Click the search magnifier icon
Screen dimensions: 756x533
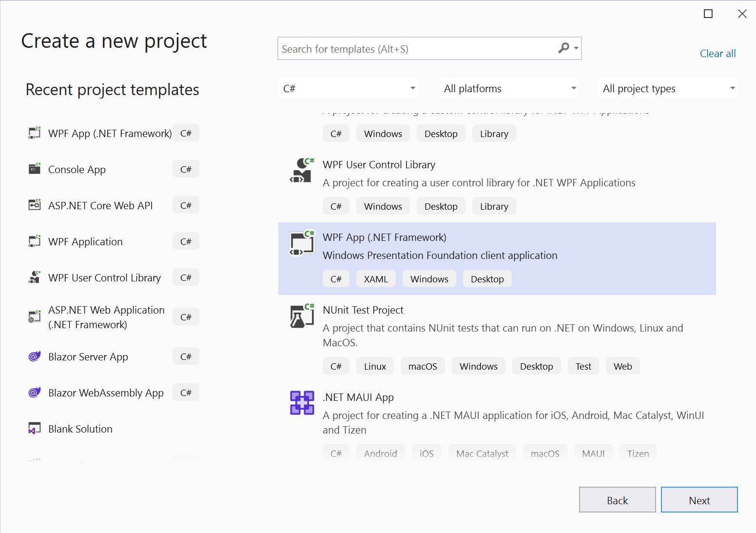(563, 48)
